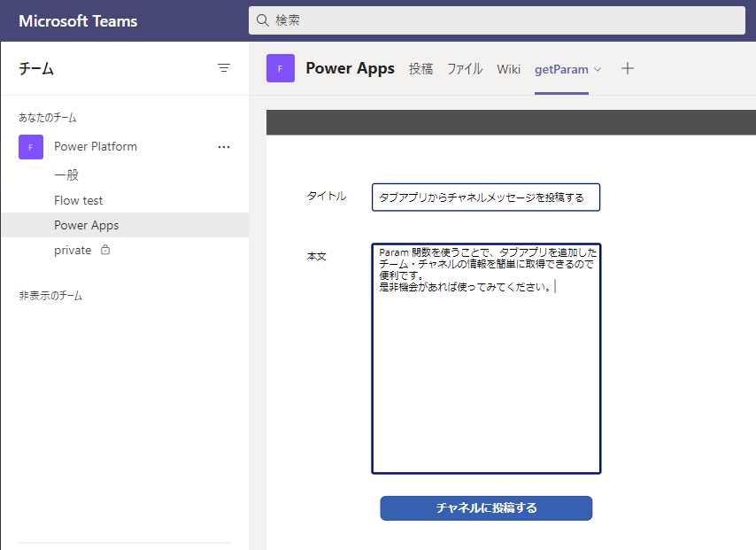Screen dimensions: 756x550
Task: Open more options for Power Platform team
Action: tap(224, 147)
